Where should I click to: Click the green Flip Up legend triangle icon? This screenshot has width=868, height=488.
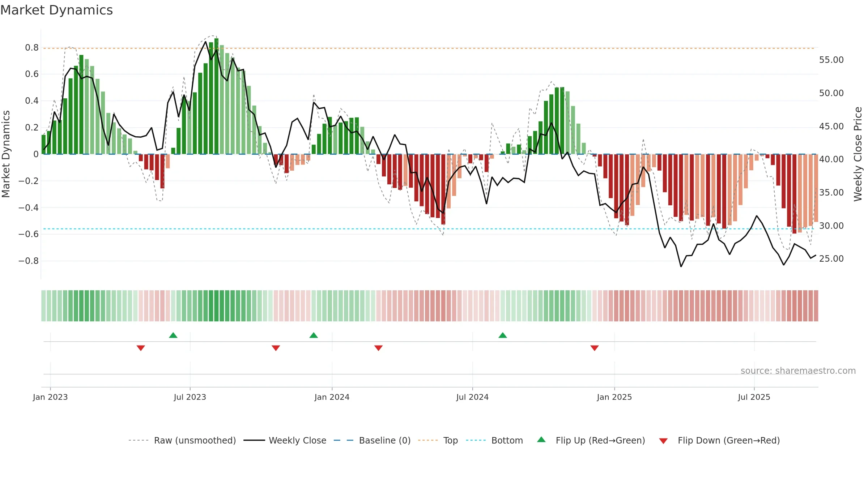click(541, 440)
